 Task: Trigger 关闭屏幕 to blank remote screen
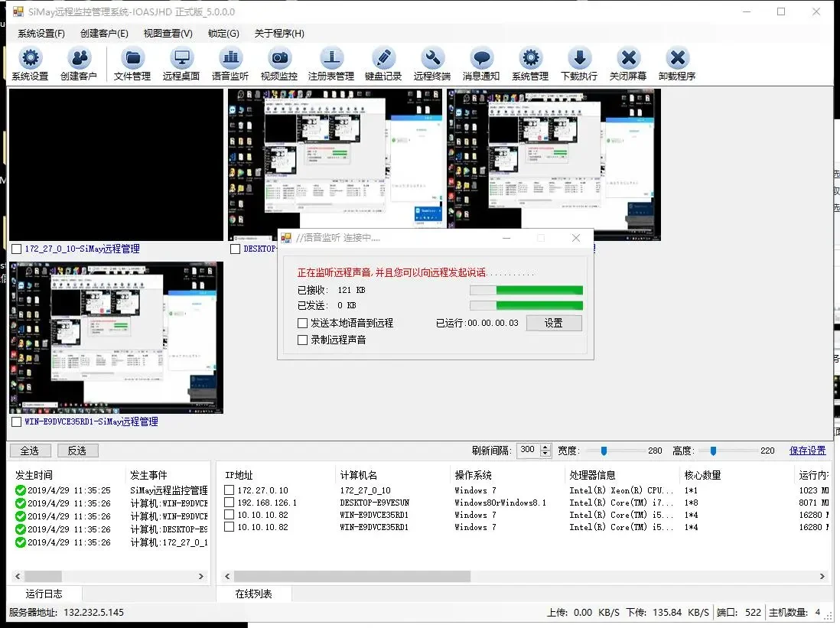pyautogui.click(x=629, y=63)
